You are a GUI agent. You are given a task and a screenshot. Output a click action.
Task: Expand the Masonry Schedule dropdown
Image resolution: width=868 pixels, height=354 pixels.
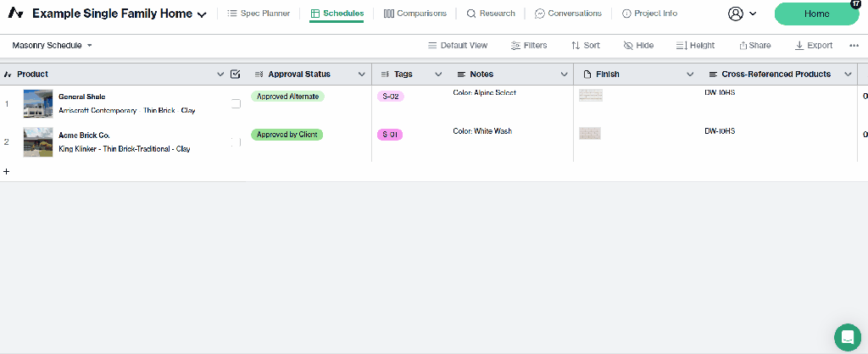[90, 46]
